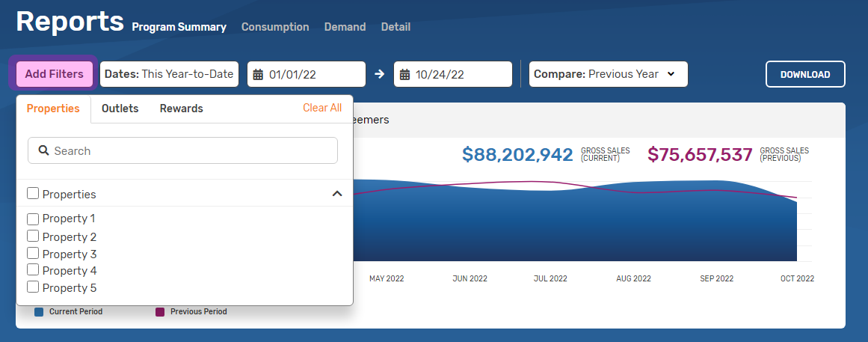Check the all Properties checkbox
Screen dimensions: 868x342
coord(33,193)
